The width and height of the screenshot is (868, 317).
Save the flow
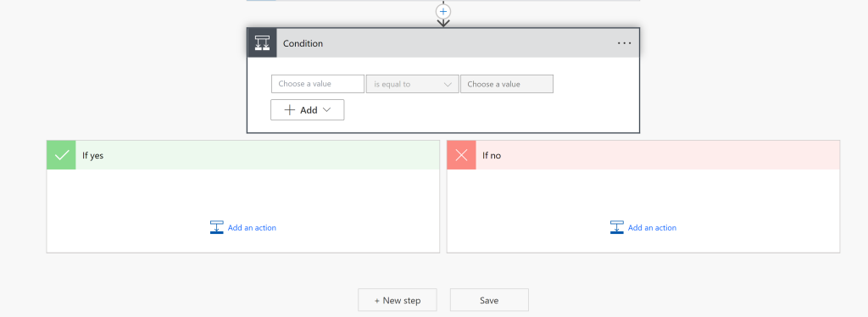click(x=489, y=300)
